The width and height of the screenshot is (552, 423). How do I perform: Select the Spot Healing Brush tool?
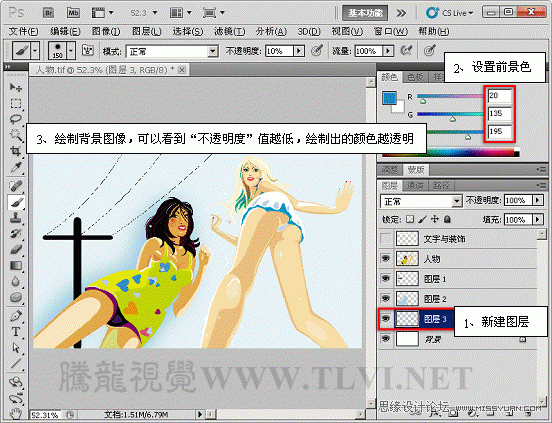[x=15, y=186]
